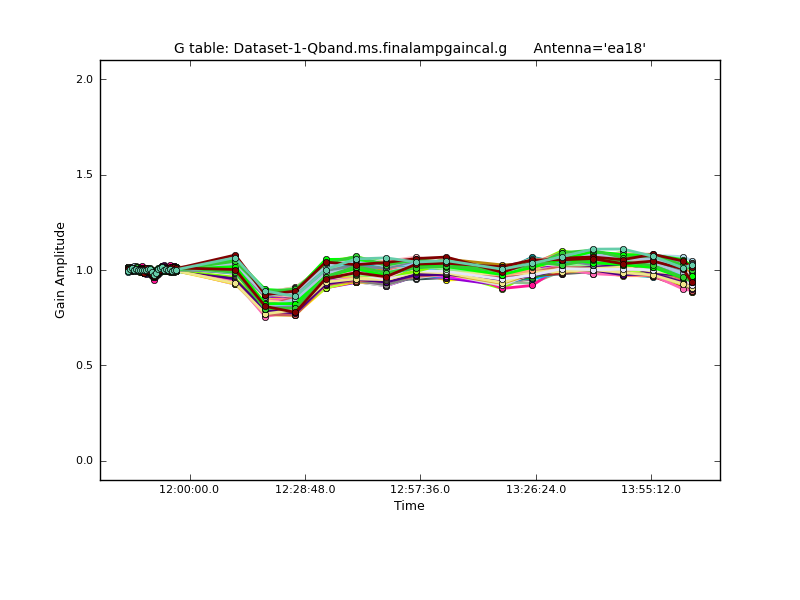
Task: Click the dense point cluster before 12:00:00
Action: pyautogui.click(x=152, y=270)
